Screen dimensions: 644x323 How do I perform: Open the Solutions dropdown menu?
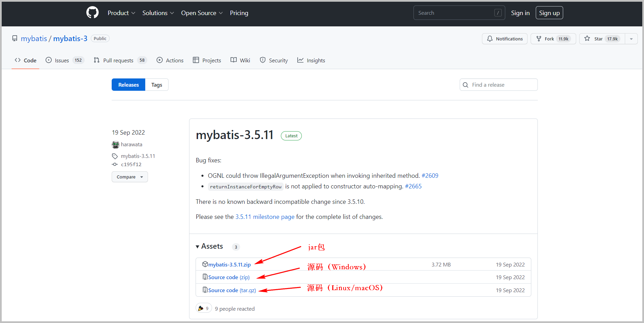(158, 13)
